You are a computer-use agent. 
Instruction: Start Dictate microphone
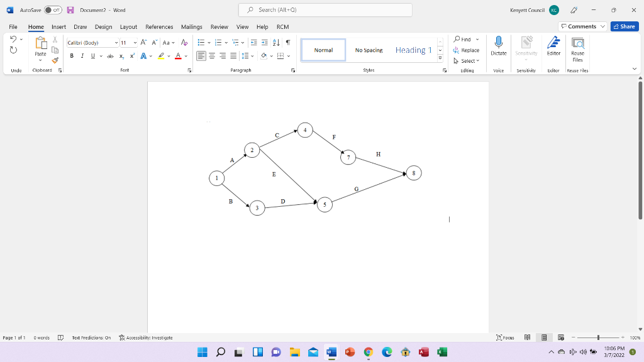(499, 46)
